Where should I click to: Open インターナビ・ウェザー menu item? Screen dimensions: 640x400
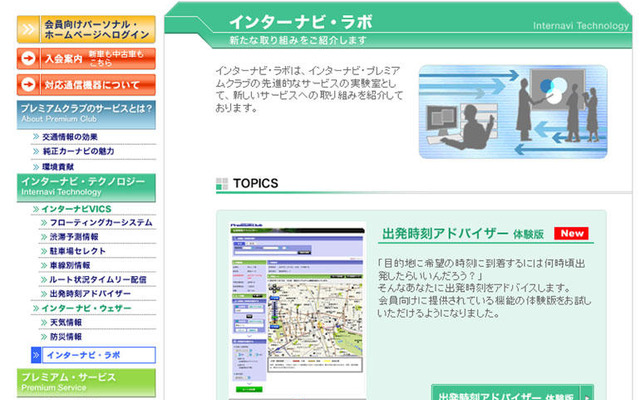pos(86,308)
